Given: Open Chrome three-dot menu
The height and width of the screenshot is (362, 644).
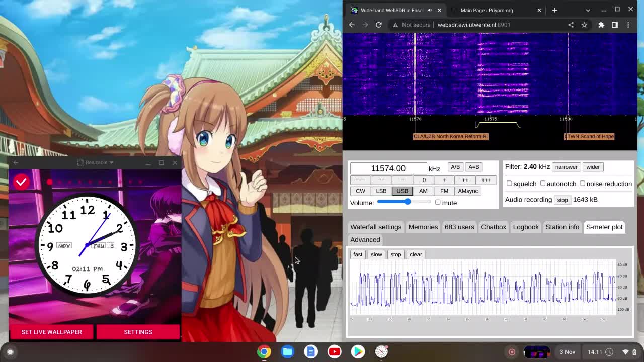Looking at the screenshot, I should click(628, 25).
